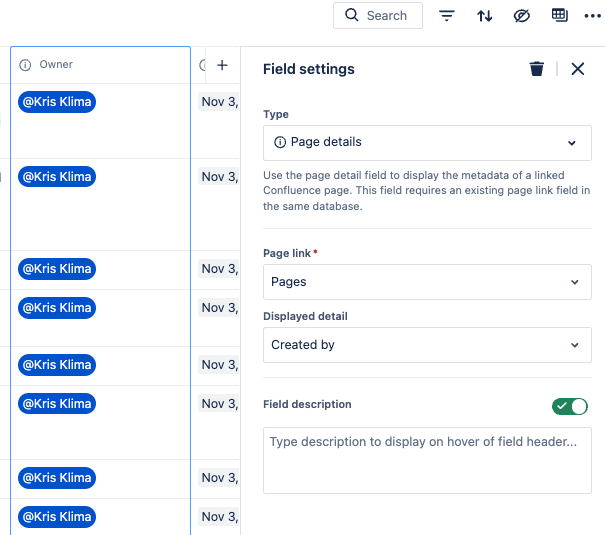This screenshot has height=535, width=605.
Task: Click the Page link dropdown chevron
Action: pyautogui.click(x=575, y=282)
